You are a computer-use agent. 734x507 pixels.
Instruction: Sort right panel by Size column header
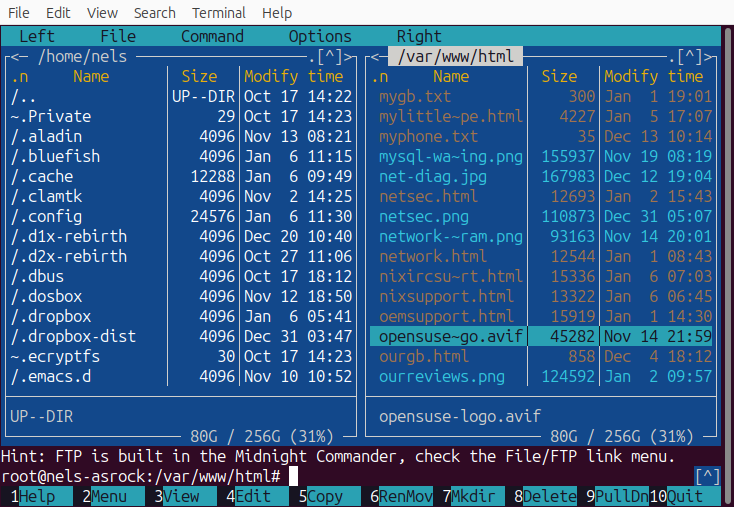coord(559,76)
